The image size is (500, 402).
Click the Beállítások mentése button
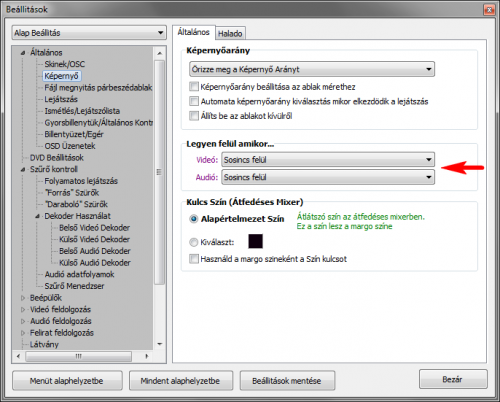click(287, 381)
